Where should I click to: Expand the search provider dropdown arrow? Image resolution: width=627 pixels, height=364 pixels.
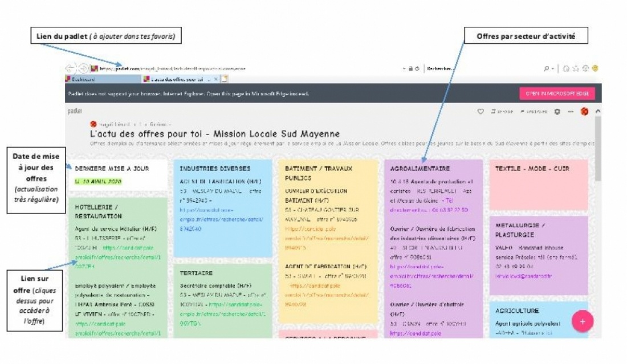552,68
